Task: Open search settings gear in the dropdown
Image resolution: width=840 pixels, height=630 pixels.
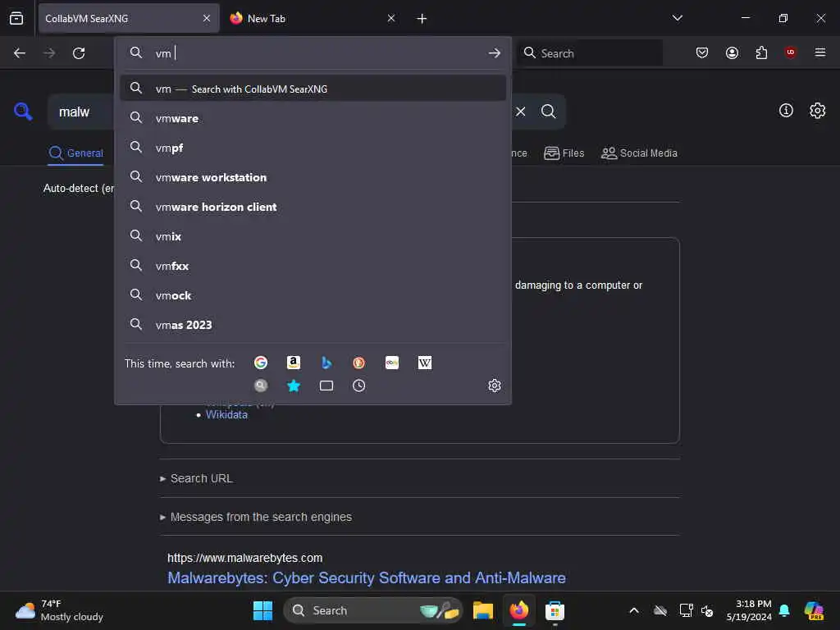Action: point(494,386)
